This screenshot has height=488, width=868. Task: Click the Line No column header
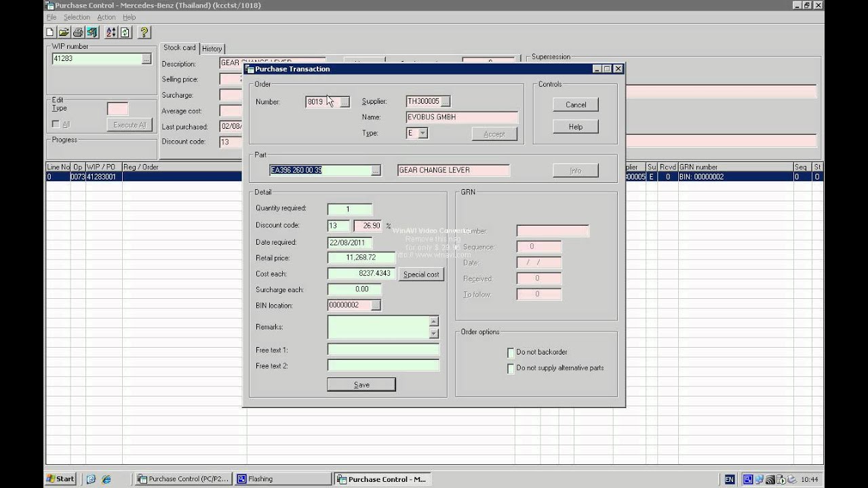(58, 167)
